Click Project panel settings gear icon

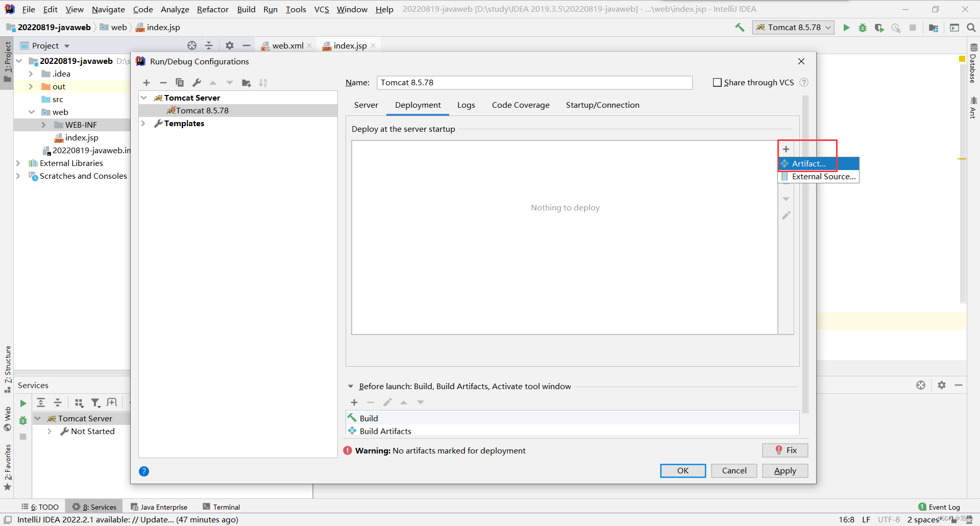[230, 45]
